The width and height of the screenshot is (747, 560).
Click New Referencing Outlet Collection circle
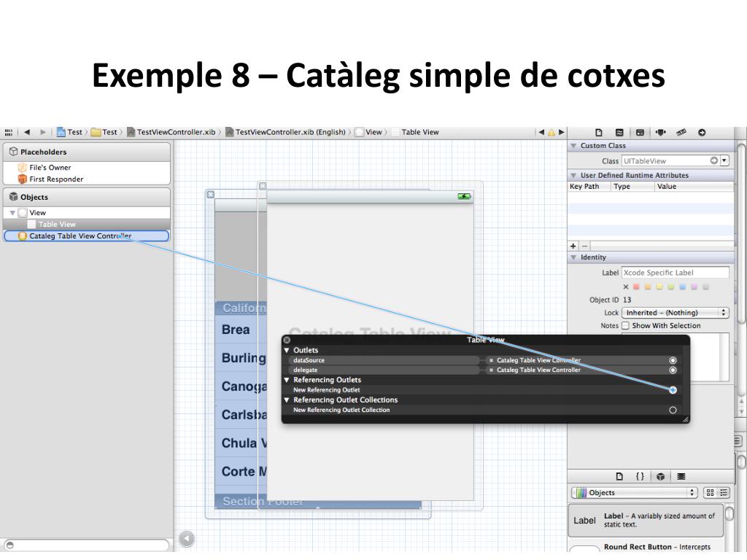pos(673,410)
